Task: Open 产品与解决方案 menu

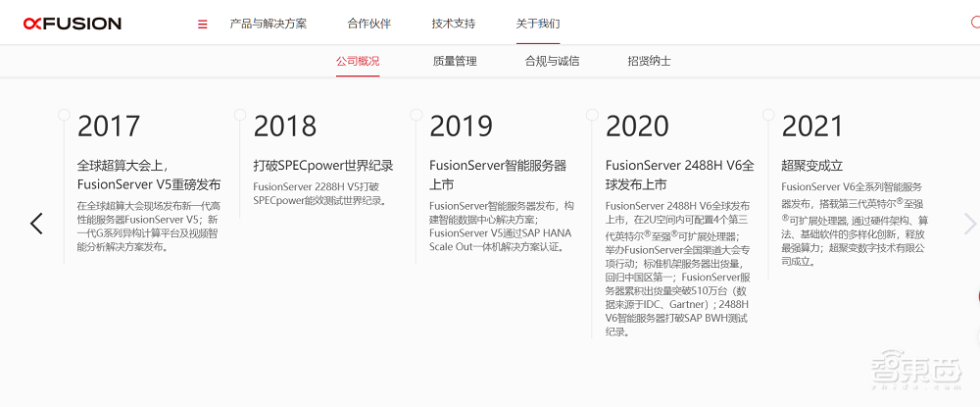Action: (269, 24)
